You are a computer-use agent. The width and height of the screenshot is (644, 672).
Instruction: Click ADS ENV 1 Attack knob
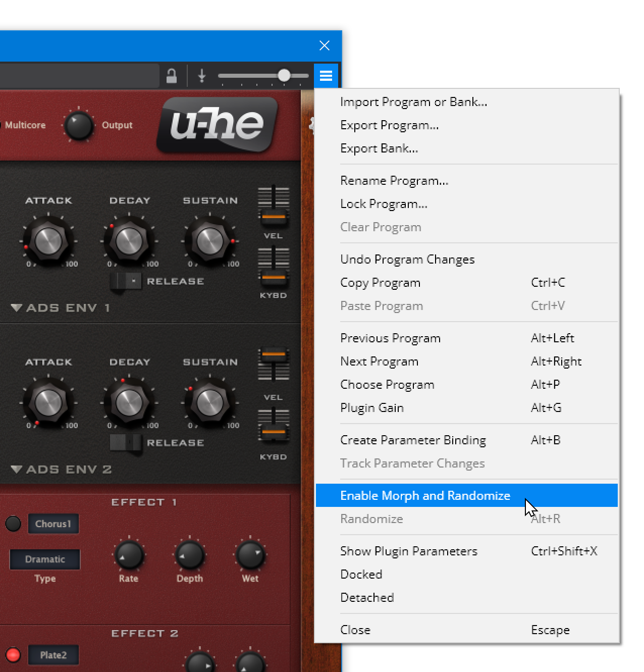[48, 241]
